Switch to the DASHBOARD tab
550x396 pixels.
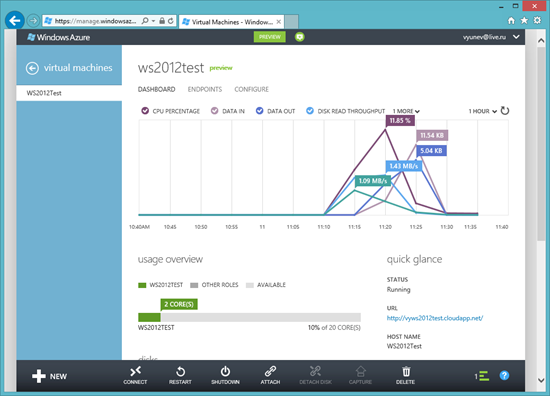point(156,89)
